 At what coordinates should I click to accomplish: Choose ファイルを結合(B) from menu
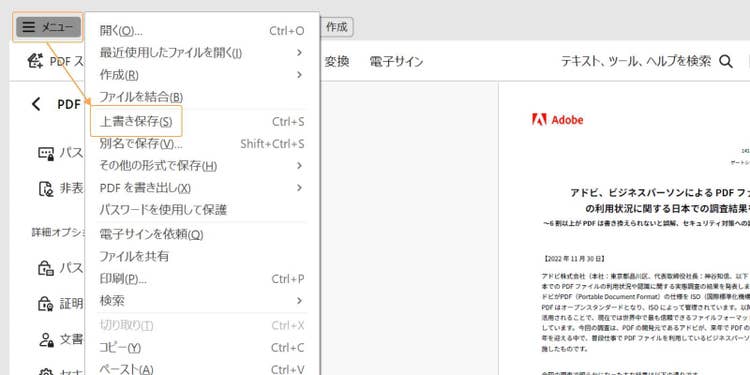201,97
